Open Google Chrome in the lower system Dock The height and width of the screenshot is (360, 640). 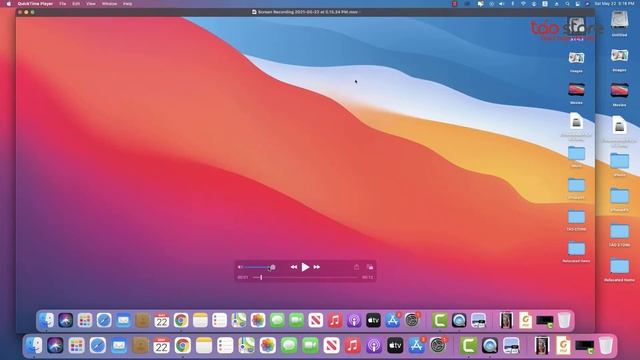[x=182, y=346]
